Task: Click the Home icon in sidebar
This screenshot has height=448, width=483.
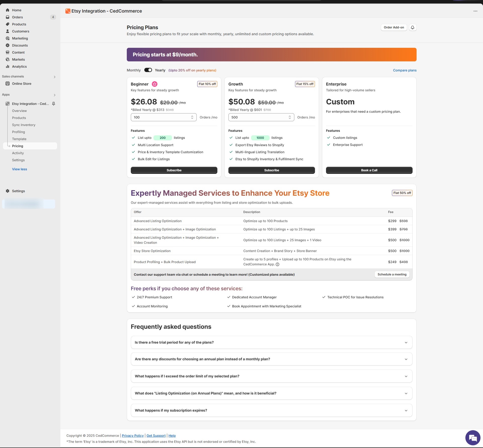Action: click(x=8, y=10)
